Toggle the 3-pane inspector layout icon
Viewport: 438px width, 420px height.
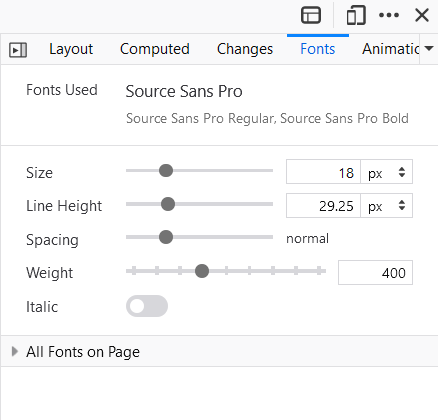(311, 15)
